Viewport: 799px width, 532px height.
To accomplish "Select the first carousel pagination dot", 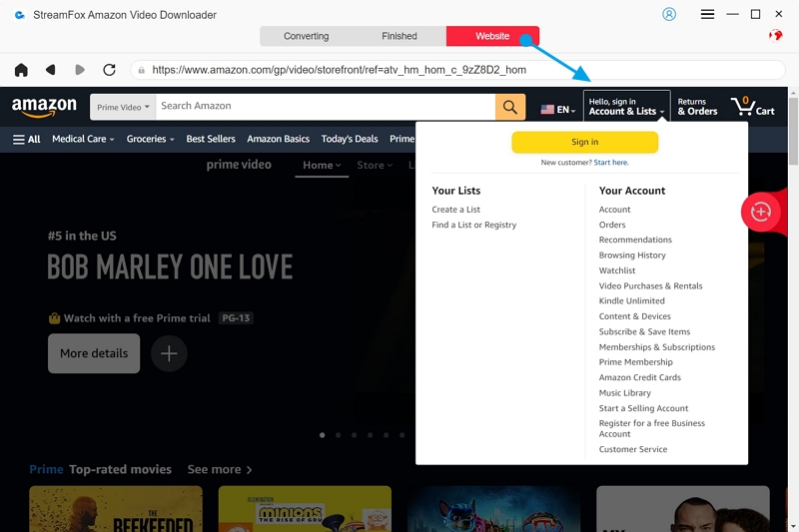I will point(322,435).
